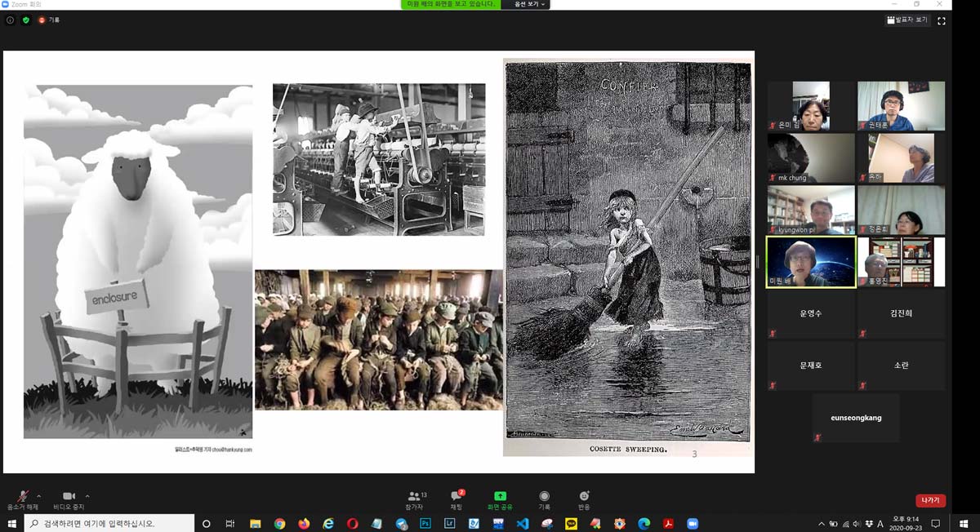Viewport: 980px width, 532px height.
Task: Open the 채팅 chat panel
Action: (x=457, y=499)
